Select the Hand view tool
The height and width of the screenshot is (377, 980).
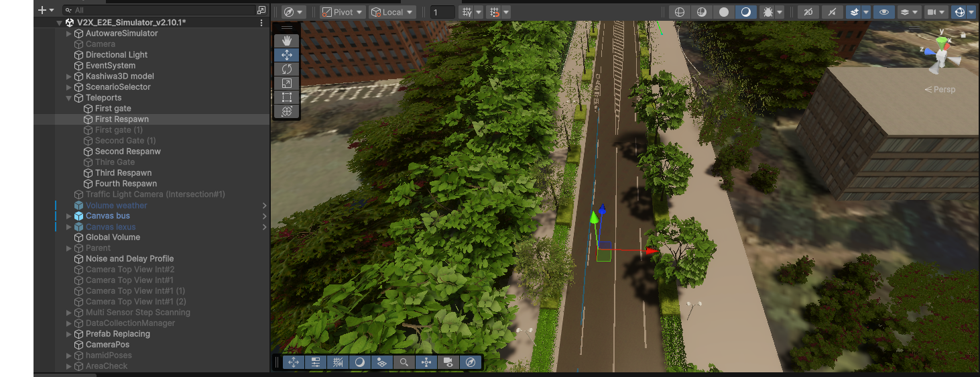tap(287, 41)
